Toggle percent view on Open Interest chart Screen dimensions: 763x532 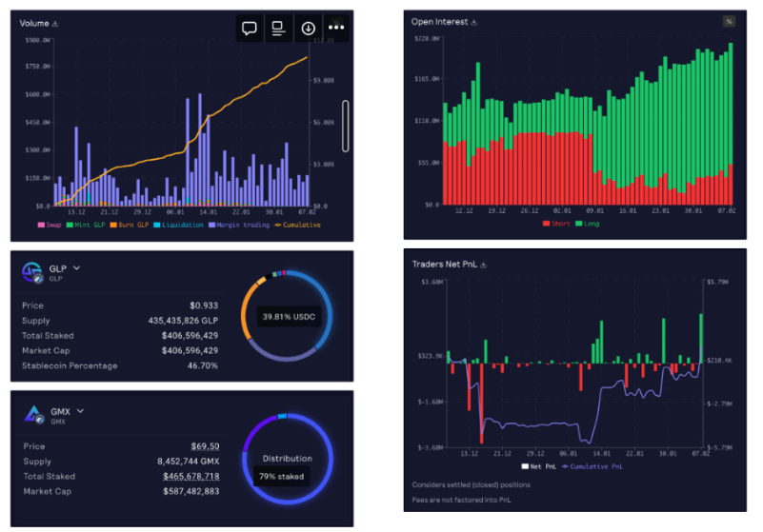[729, 21]
